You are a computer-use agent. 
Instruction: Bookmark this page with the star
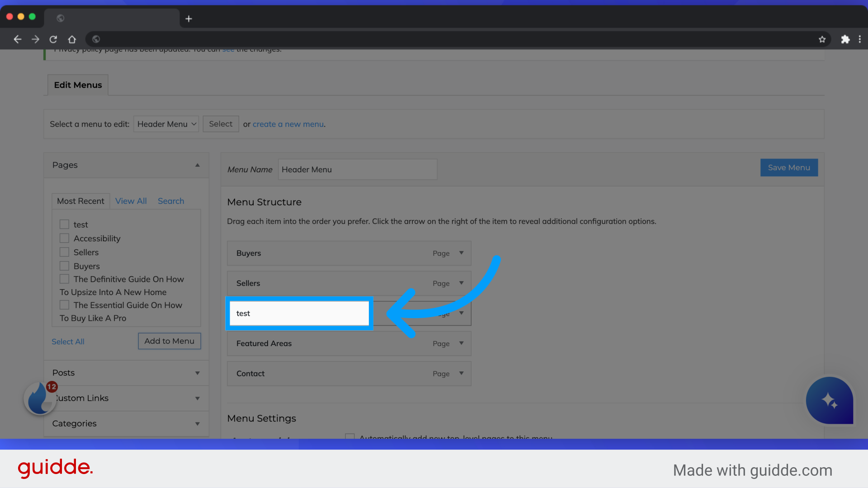point(822,39)
